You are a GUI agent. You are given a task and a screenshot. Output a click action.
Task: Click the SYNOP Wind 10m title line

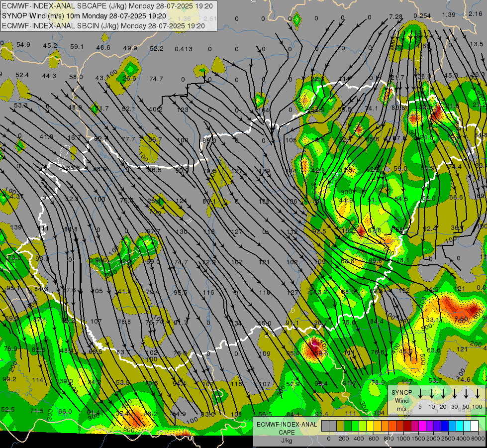click(x=84, y=16)
